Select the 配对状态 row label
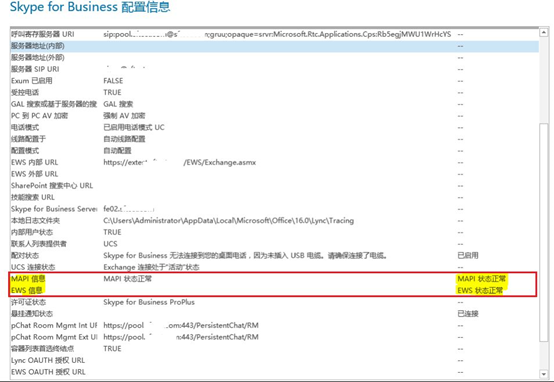 click(25, 256)
